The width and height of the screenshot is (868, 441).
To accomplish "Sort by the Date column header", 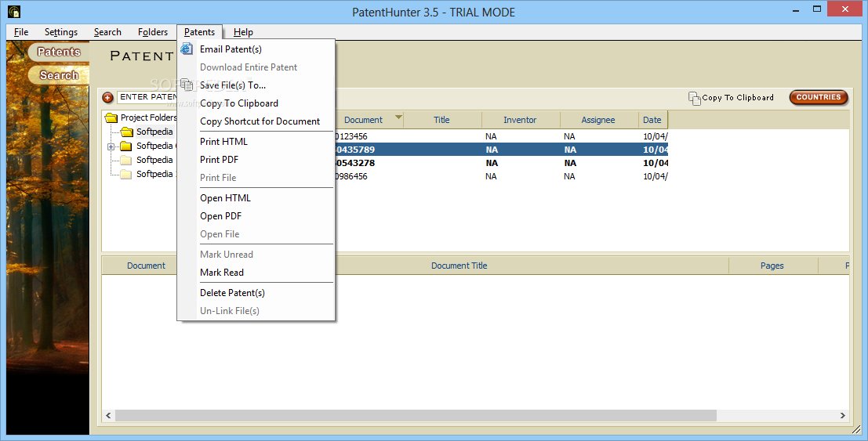I will click(652, 120).
